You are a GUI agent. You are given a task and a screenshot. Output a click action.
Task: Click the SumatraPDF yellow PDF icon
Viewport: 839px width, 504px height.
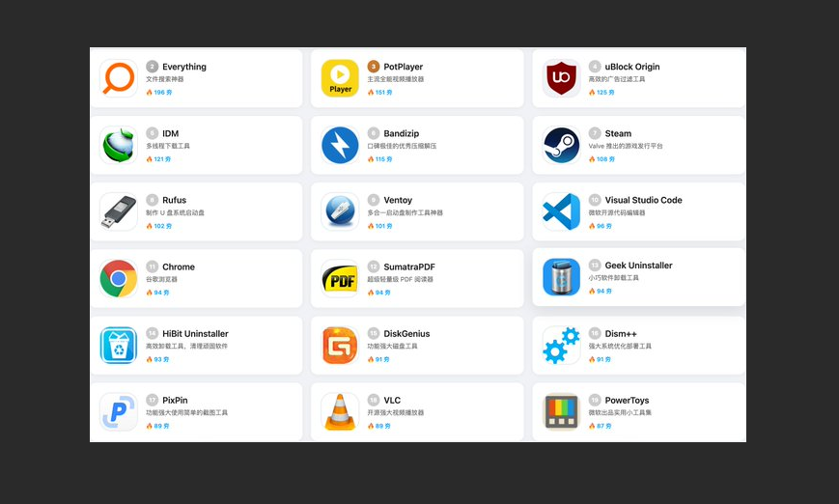(x=340, y=279)
